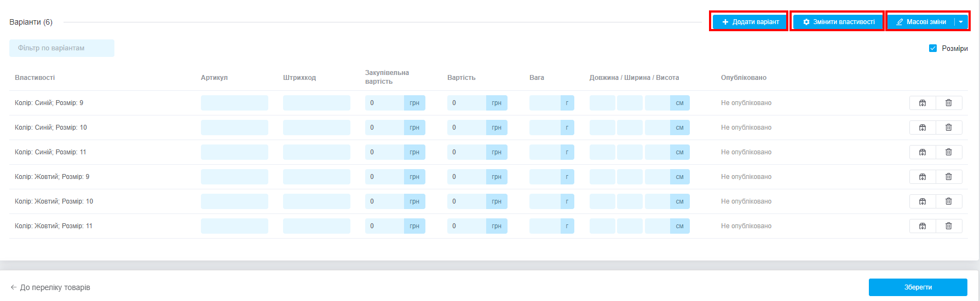
Task: Click Закупівельна вартість field for Жовтий, Розмір: 10
Action: click(384, 201)
